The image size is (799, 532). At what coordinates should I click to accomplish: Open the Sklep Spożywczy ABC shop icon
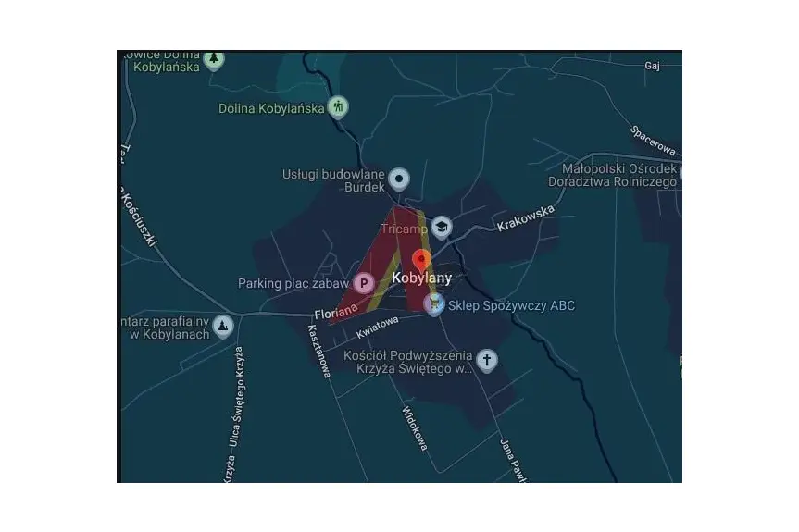pyautogui.click(x=433, y=304)
